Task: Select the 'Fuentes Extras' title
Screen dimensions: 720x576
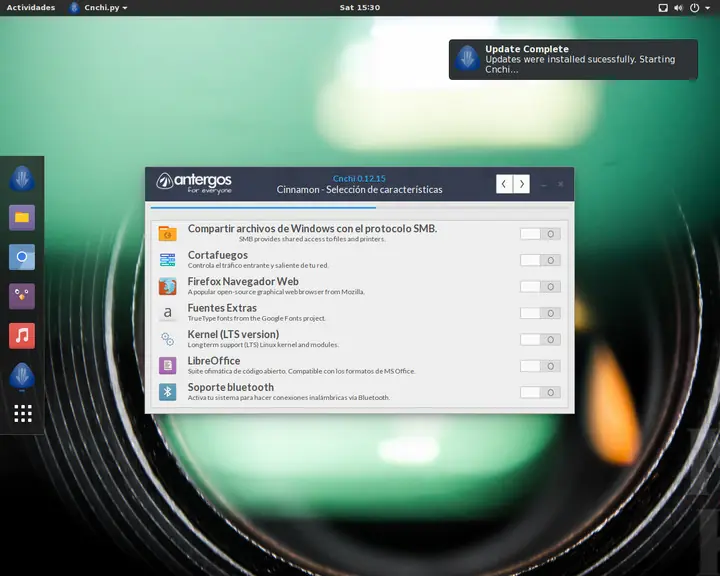Action: pos(222,308)
